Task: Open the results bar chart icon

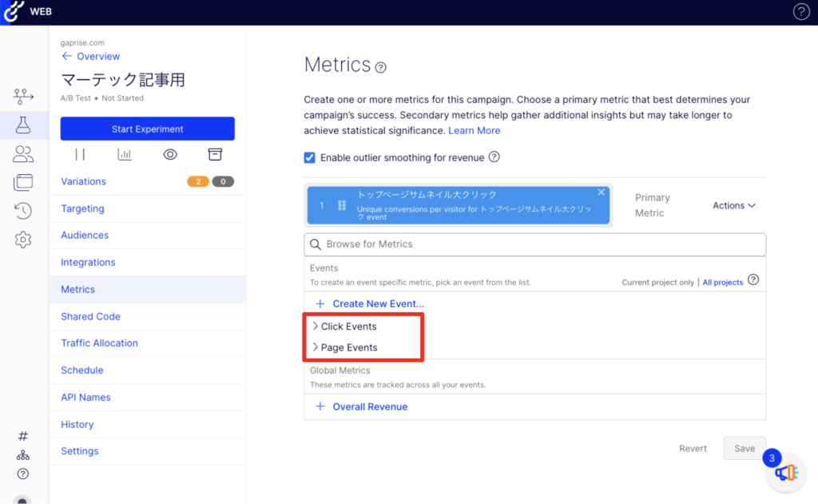Action: tap(125, 154)
